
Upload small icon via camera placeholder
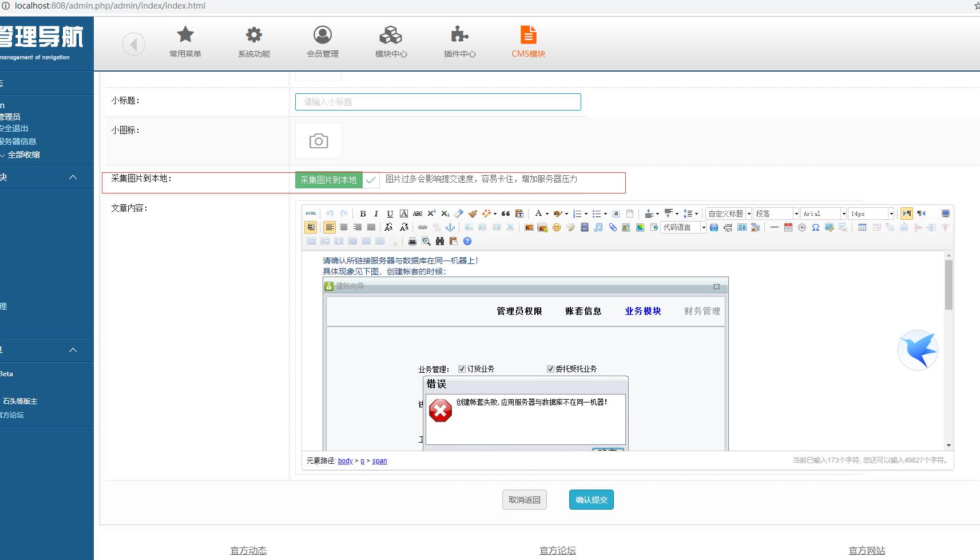[x=319, y=141]
